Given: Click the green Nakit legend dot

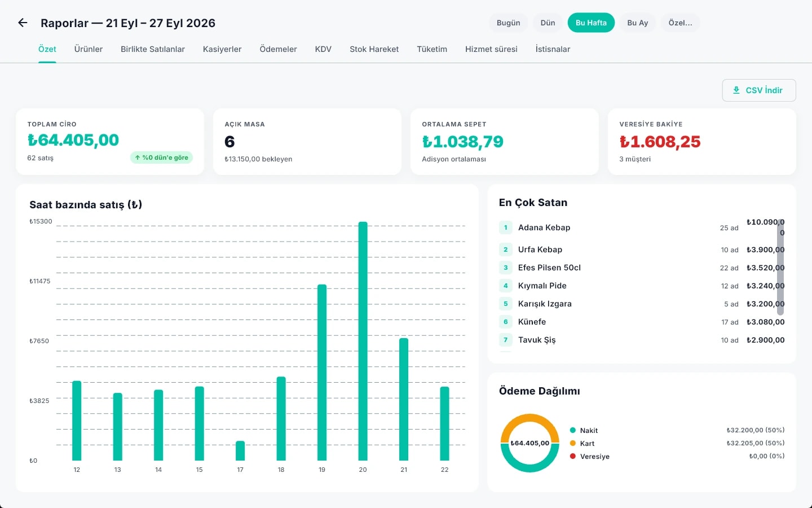Looking at the screenshot, I should click(x=573, y=430).
